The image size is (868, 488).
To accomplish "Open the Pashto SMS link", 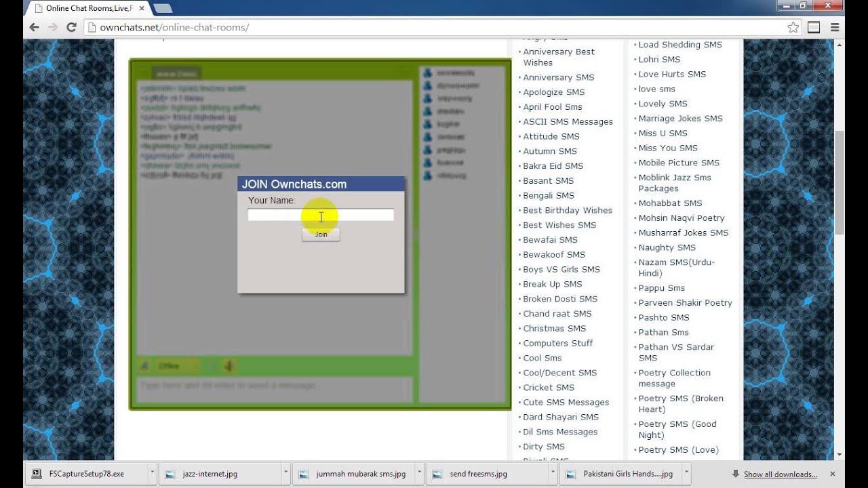I will tap(663, 317).
